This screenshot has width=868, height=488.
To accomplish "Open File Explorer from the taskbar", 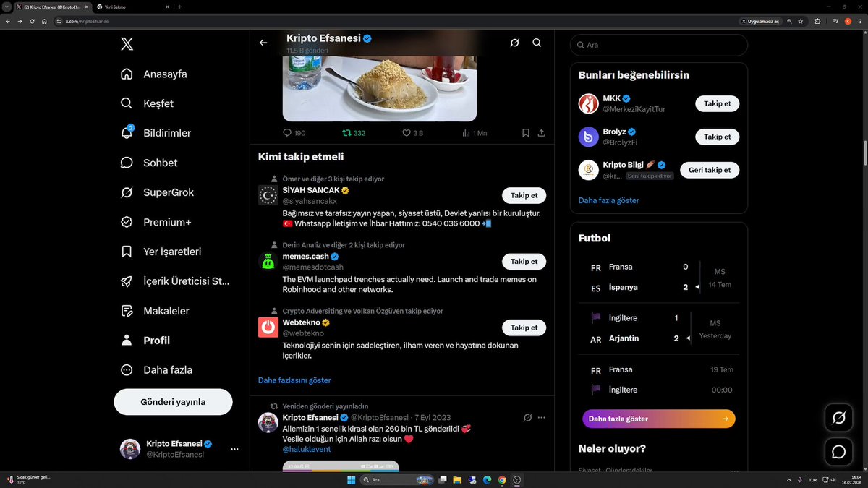I will pos(458,479).
